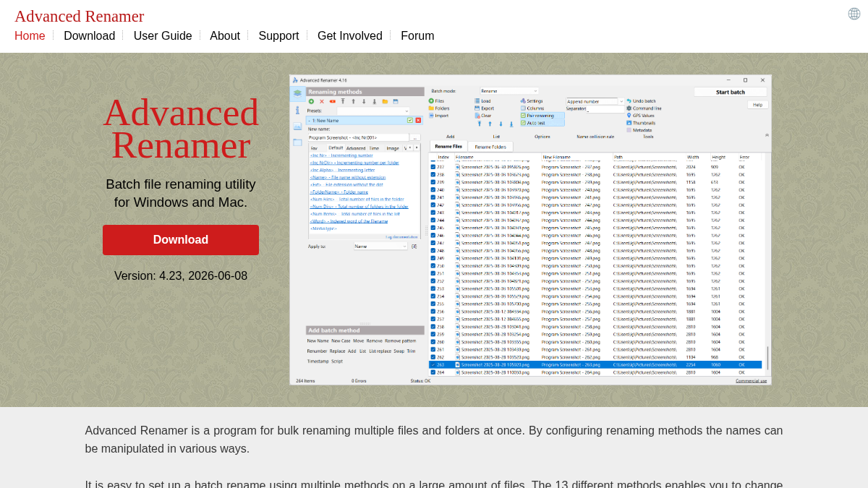Click the Start batch button
868x488 pixels.
731,92
